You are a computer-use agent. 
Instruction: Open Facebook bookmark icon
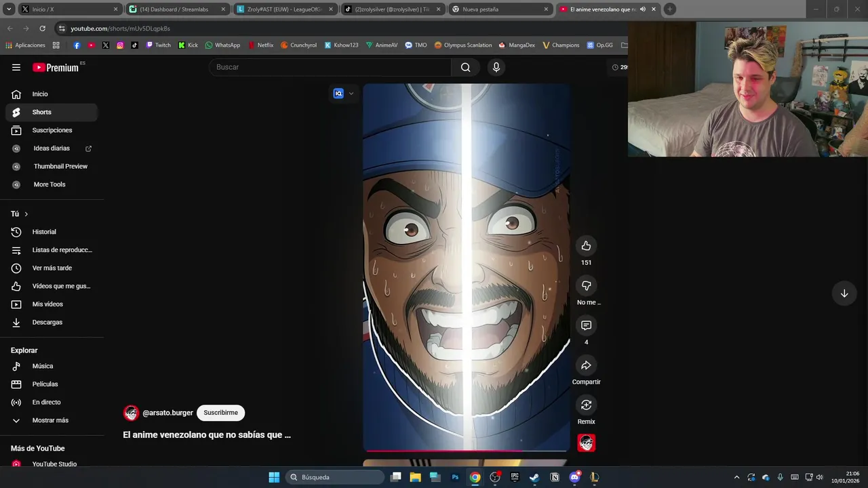tap(77, 45)
